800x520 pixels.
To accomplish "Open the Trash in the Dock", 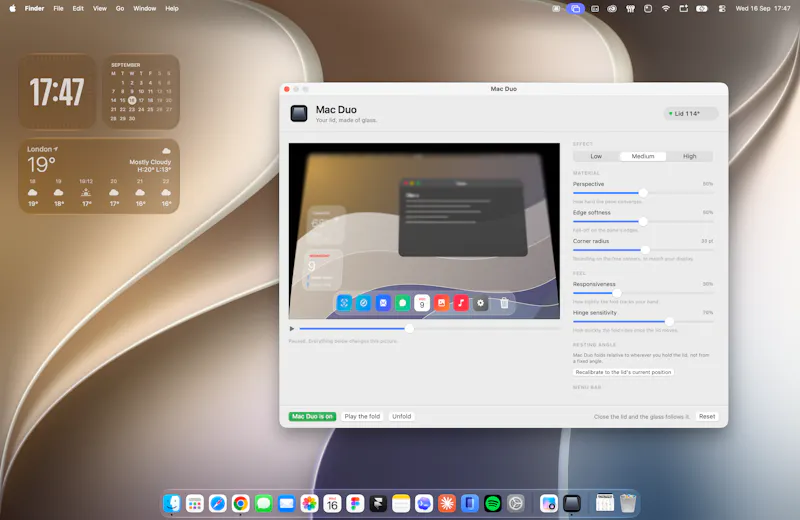I will click(628, 504).
